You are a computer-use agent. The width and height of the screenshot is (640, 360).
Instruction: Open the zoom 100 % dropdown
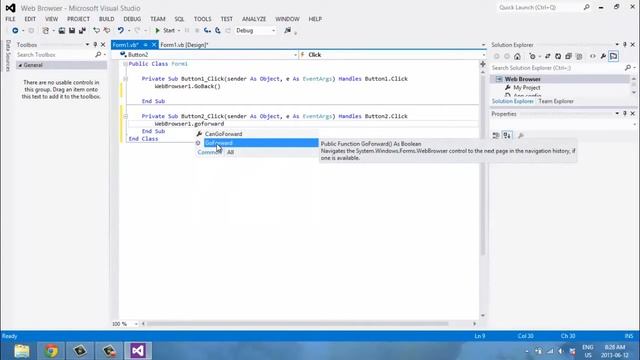click(136, 324)
